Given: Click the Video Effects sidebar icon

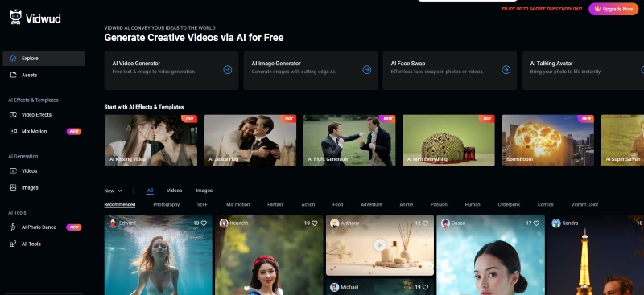Looking at the screenshot, I should tap(13, 114).
